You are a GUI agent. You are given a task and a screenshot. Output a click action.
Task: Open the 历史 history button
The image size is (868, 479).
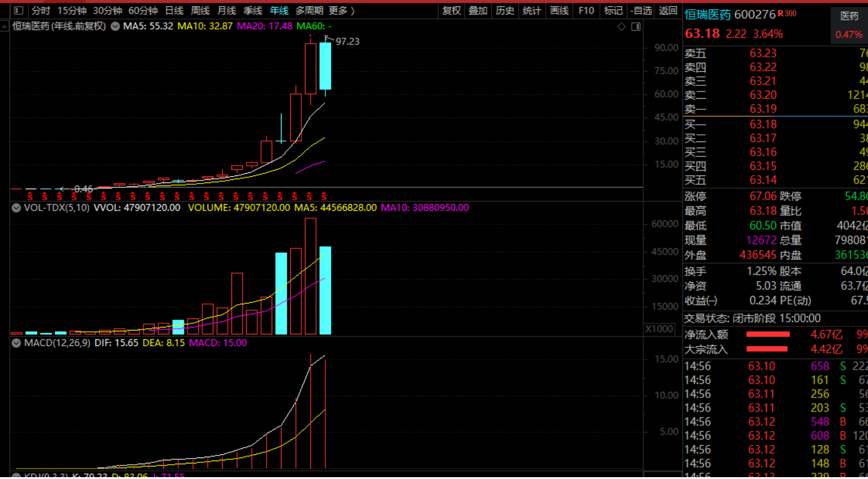click(505, 11)
